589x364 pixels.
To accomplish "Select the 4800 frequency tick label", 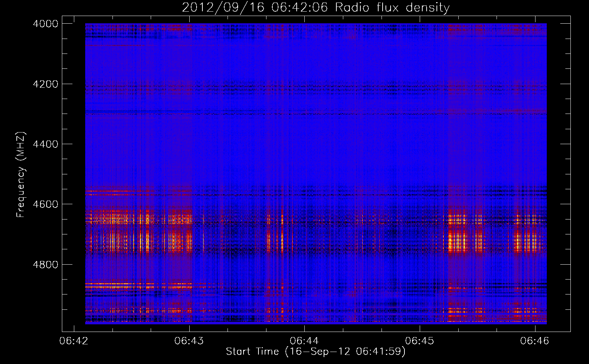I will [46, 265].
